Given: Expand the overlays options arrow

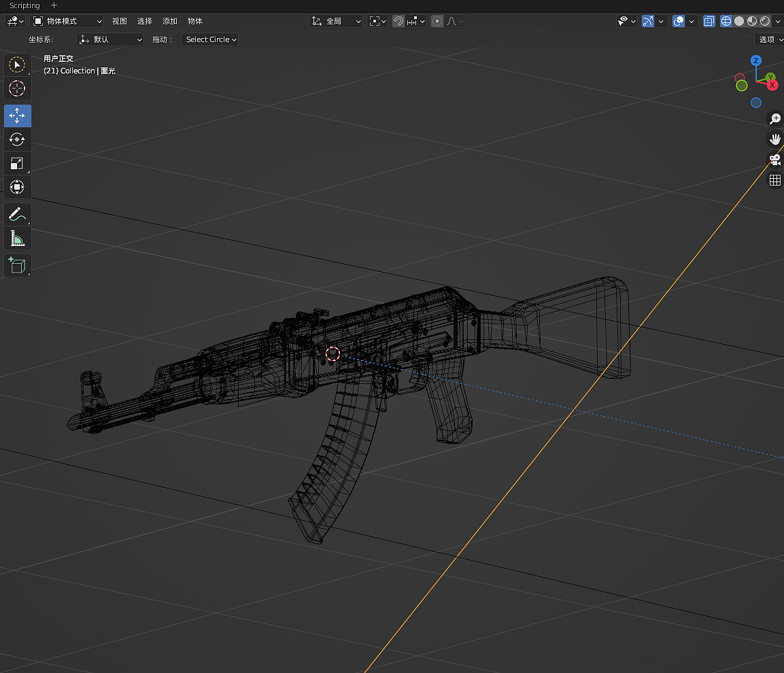Looking at the screenshot, I should 692,21.
